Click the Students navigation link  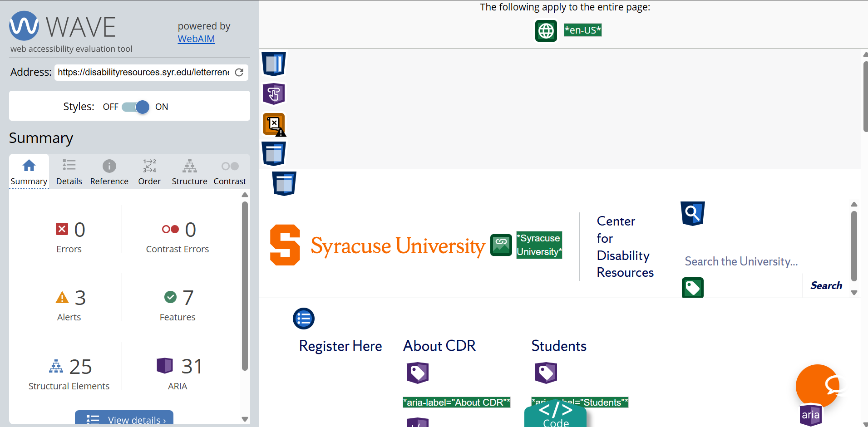click(559, 346)
